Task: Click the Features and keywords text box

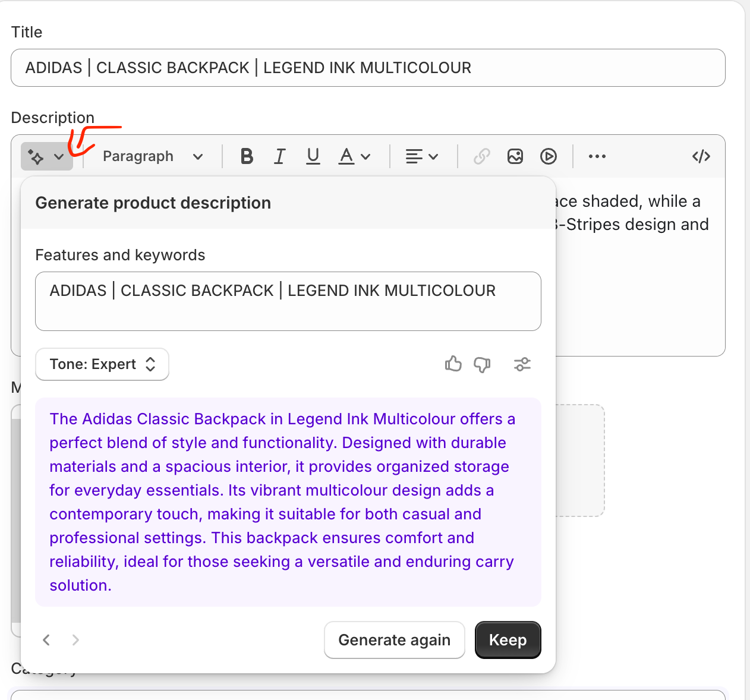Action: [288, 301]
